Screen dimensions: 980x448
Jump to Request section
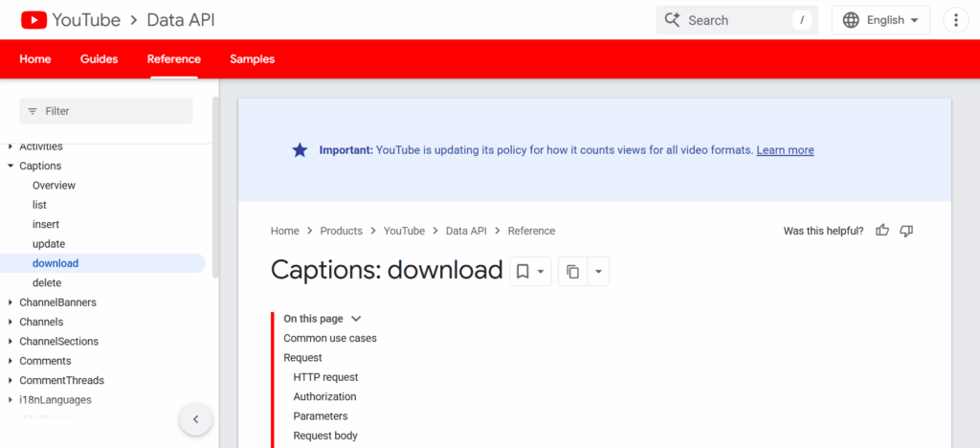[303, 357]
